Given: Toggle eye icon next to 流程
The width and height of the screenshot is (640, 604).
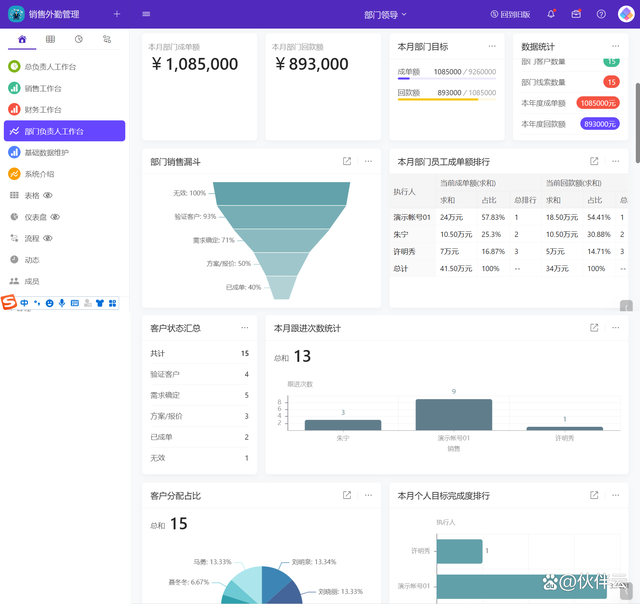Looking at the screenshot, I should click(x=48, y=238).
